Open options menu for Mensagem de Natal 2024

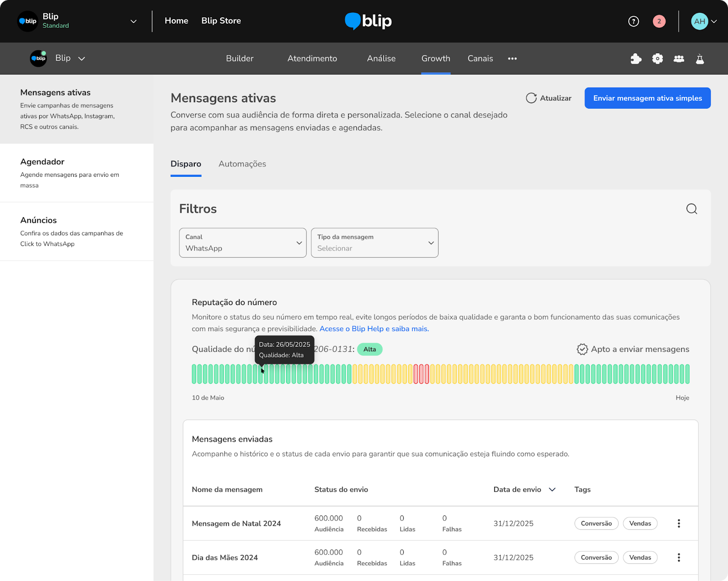678,523
